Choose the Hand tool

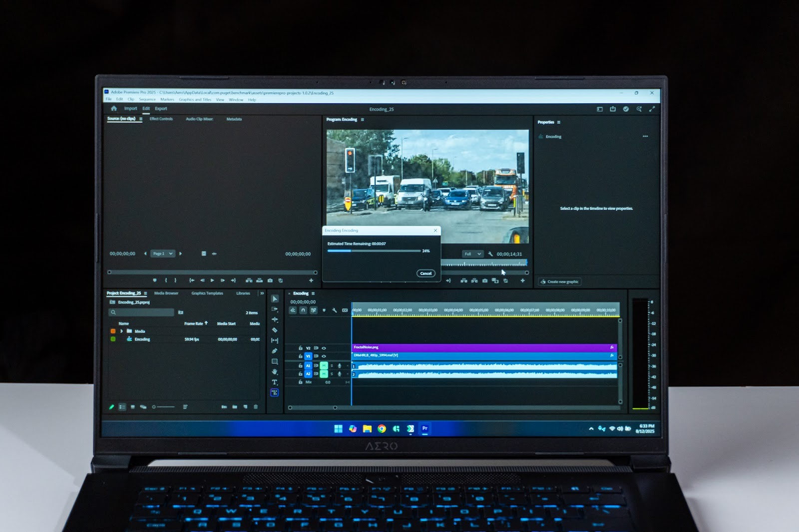(x=275, y=372)
